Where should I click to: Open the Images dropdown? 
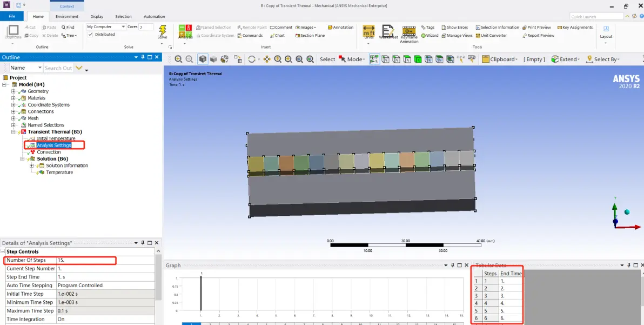[306, 27]
